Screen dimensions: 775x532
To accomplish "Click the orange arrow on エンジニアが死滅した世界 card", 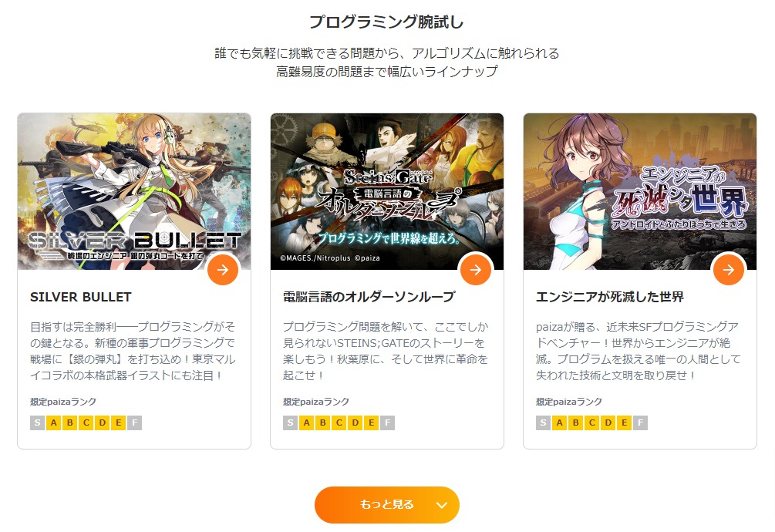I will [729, 270].
